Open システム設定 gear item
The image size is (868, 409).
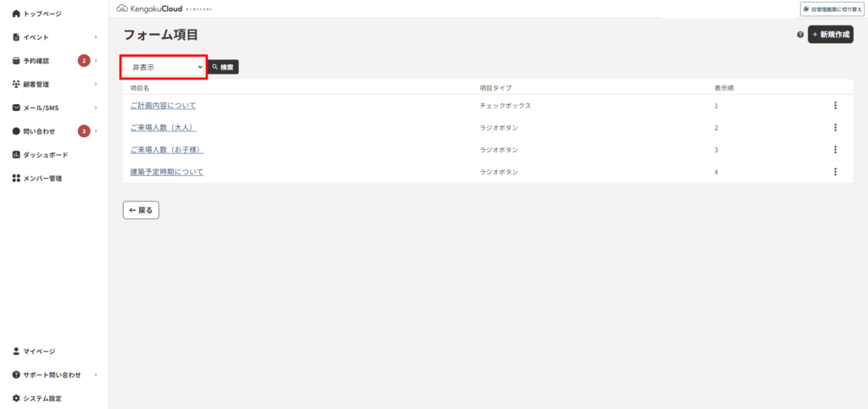[x=37, y=398]
